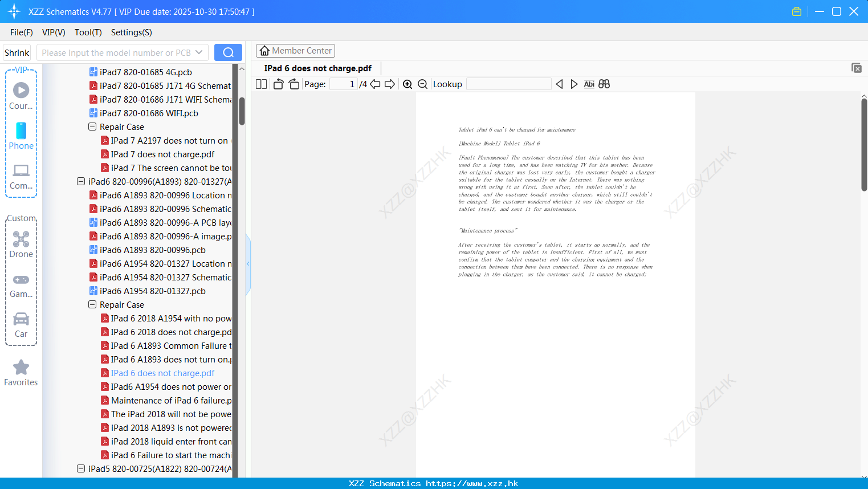Close the PDF document tab panel icon

point(857,68)
